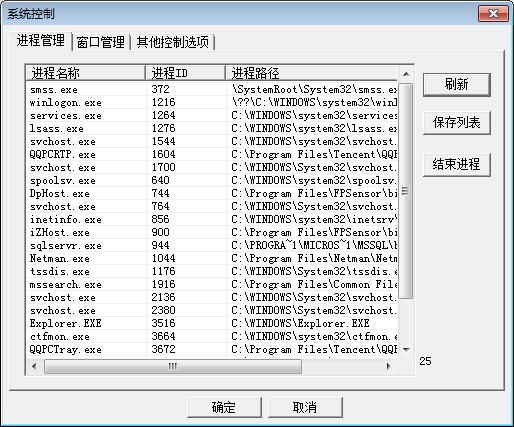Select the DpHost.exe process row
The width and height of the screenshot is (514, 427).
tap(212, 193)
